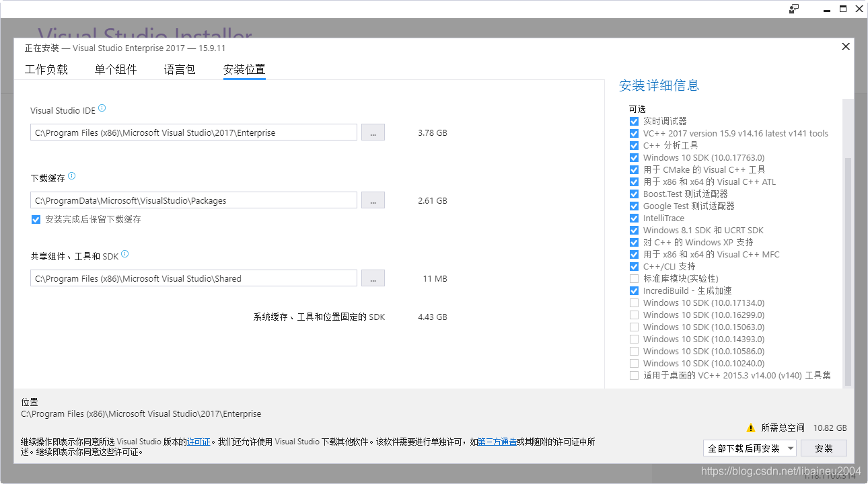The height and width of the screenshot is (484, 868).
Task: Click the Shared components path field
Action: (x=194, y=278)
